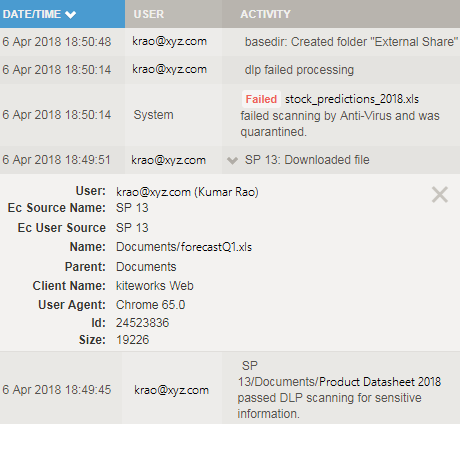Select the Documents/forecastQ1.xls name value
This screenshot has width=460, height=460.
[x=184, y=247]
